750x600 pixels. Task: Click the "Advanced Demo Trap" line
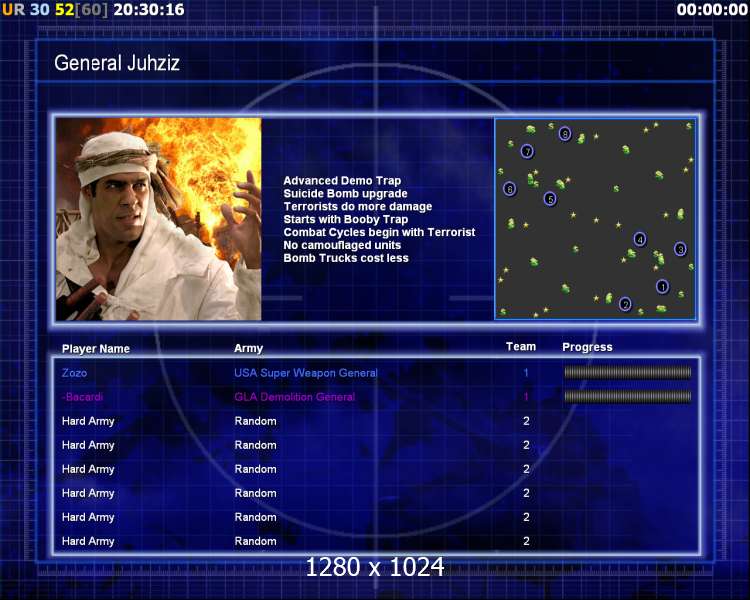click(342, 181)
